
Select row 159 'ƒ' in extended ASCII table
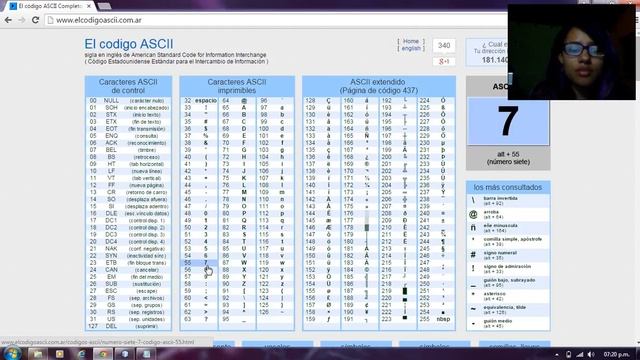click(x=321, y=319)
